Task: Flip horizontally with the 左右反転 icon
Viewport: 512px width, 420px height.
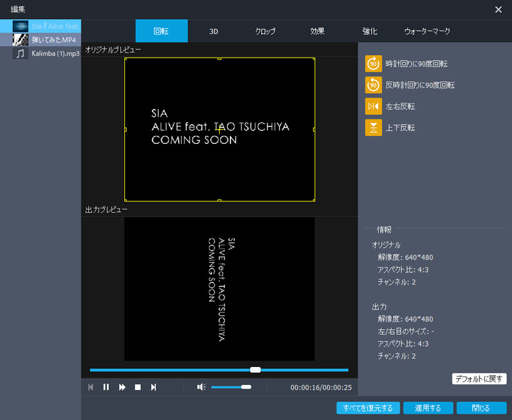Action: pos(373,106)
